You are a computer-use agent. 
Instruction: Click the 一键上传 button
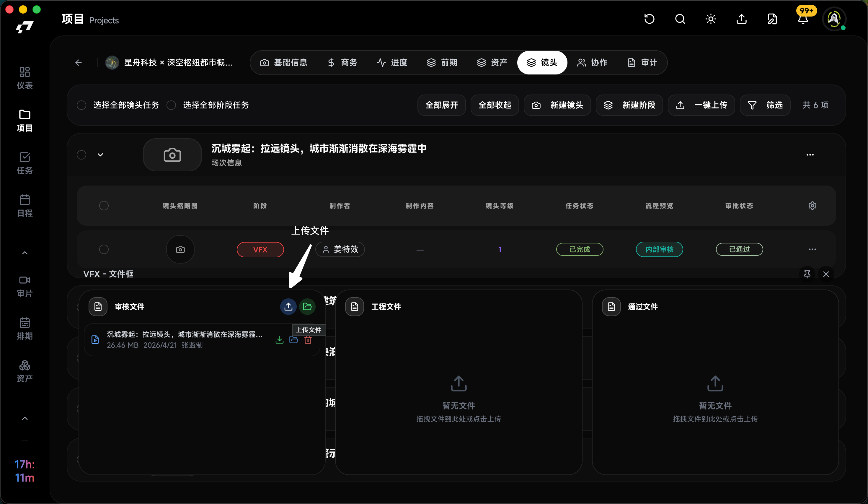[x=701, y=105]
